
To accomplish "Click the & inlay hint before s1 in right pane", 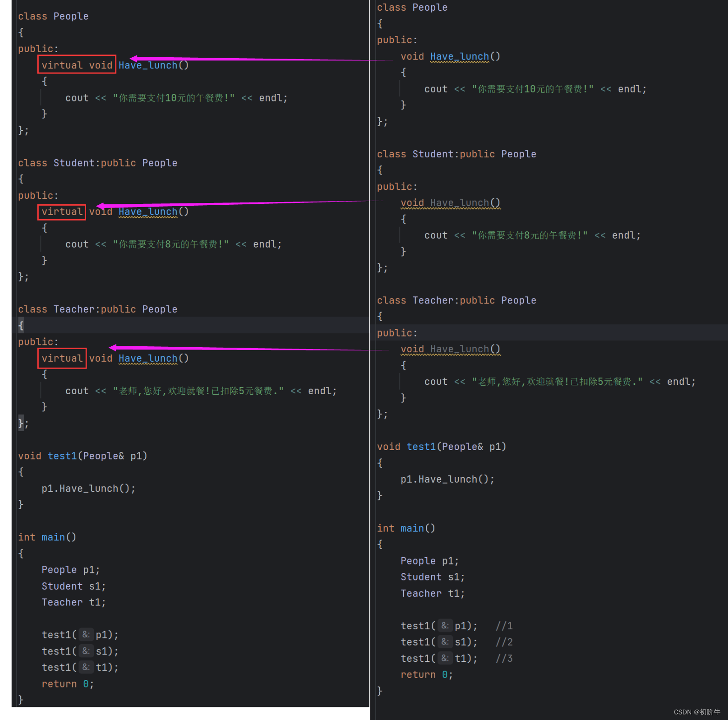I will (445, 642).
